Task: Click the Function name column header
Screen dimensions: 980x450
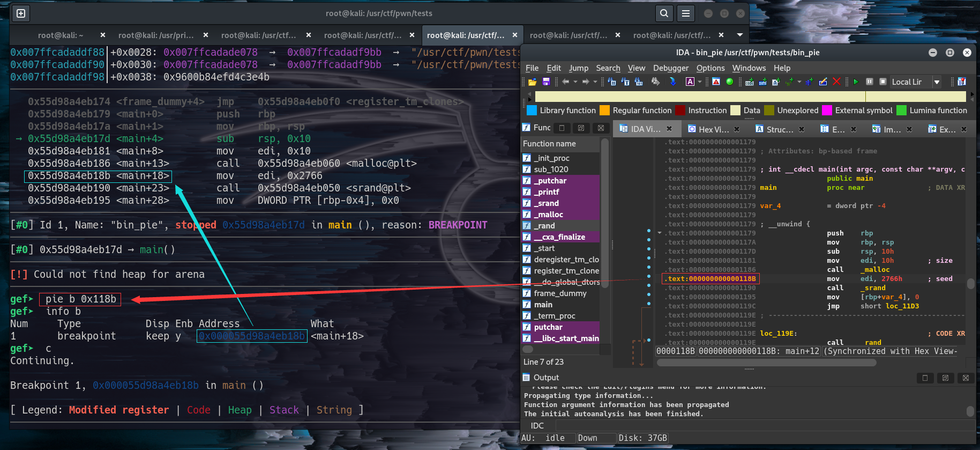Action: [x=560, y=144]
